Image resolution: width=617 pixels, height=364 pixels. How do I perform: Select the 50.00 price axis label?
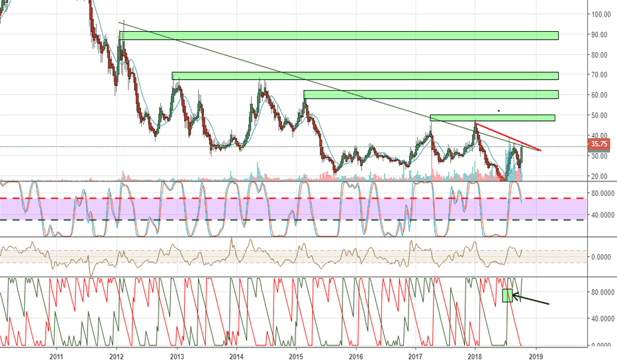(599, 115)
